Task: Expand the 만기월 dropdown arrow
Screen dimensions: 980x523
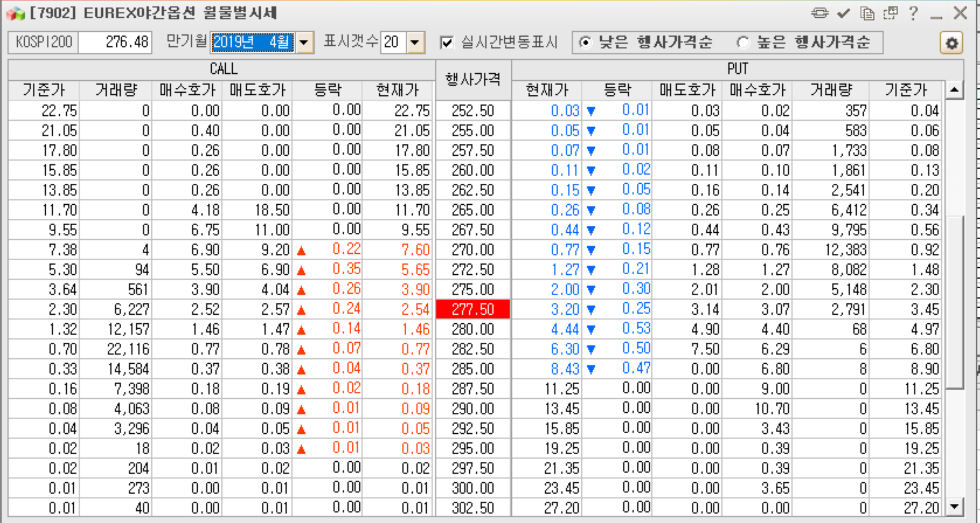Action: point(304,43)
